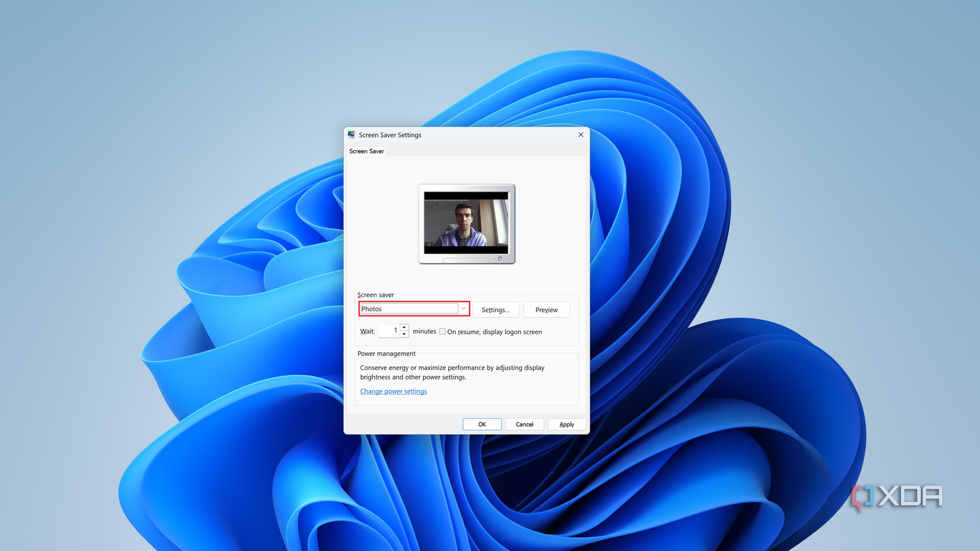Apply the screen saver changes
The image size is (980, 551).
click(x=567, y=424)
